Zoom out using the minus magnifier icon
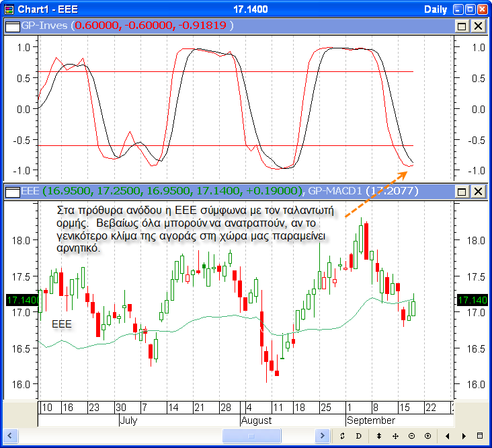Screen dimensions: 492x448 coord(411,436)
